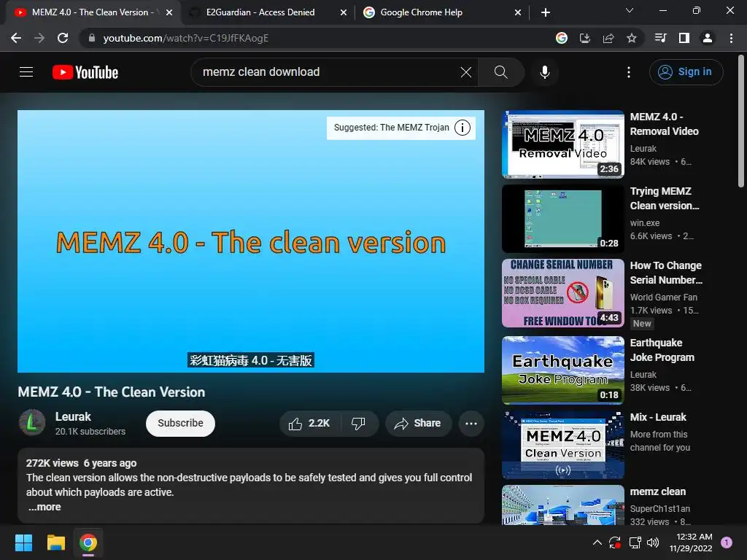Install app icon in address bar

tap(584, 38)
